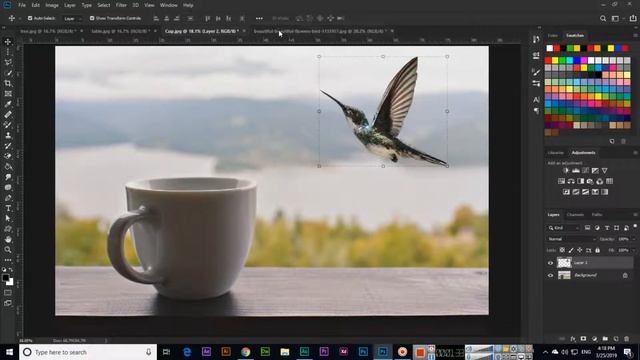Toggle Lock all padlock icon
The height and width of the screenshot is (360, 640).
[x=598, y=250]
